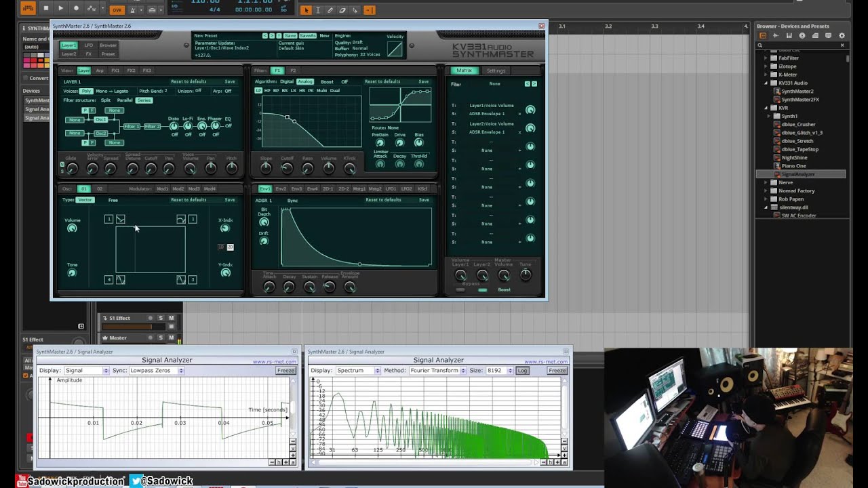Open browser settings gear icon
The height and width of the screenshot is (488, 868).
[x=842, y=35]
